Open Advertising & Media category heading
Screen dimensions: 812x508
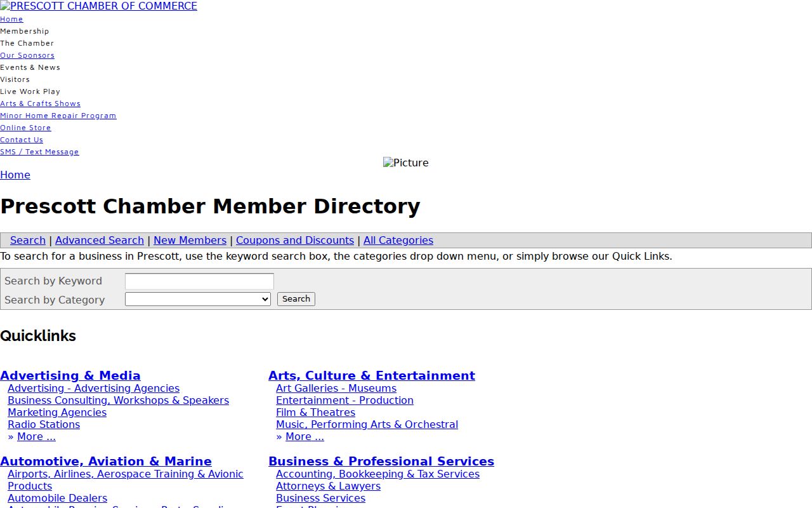70,376
